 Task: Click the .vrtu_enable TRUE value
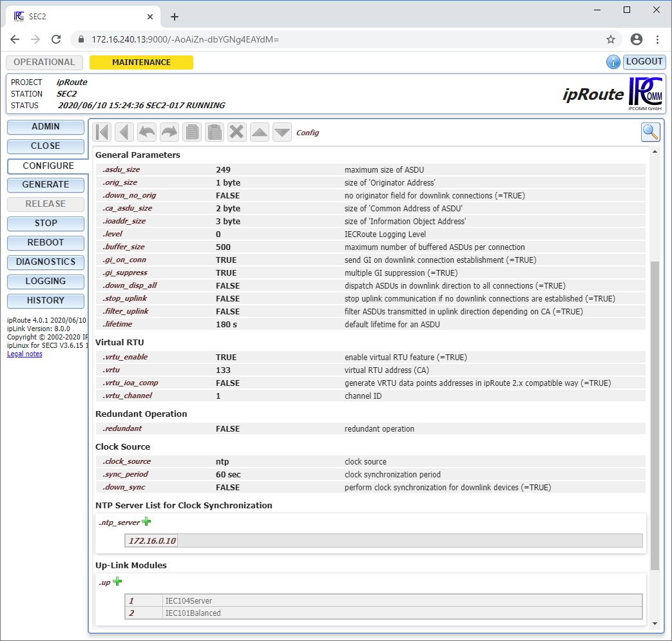click(x=226, y=357)
